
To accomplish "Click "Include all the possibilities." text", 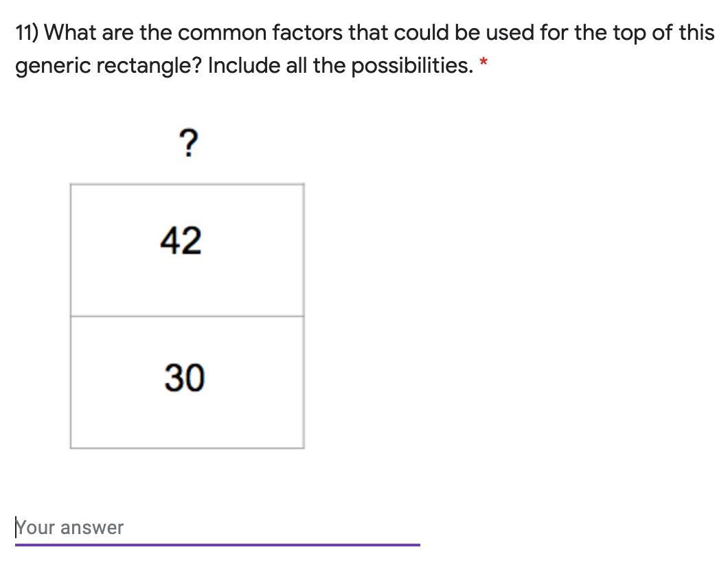I will pos(341,66).
